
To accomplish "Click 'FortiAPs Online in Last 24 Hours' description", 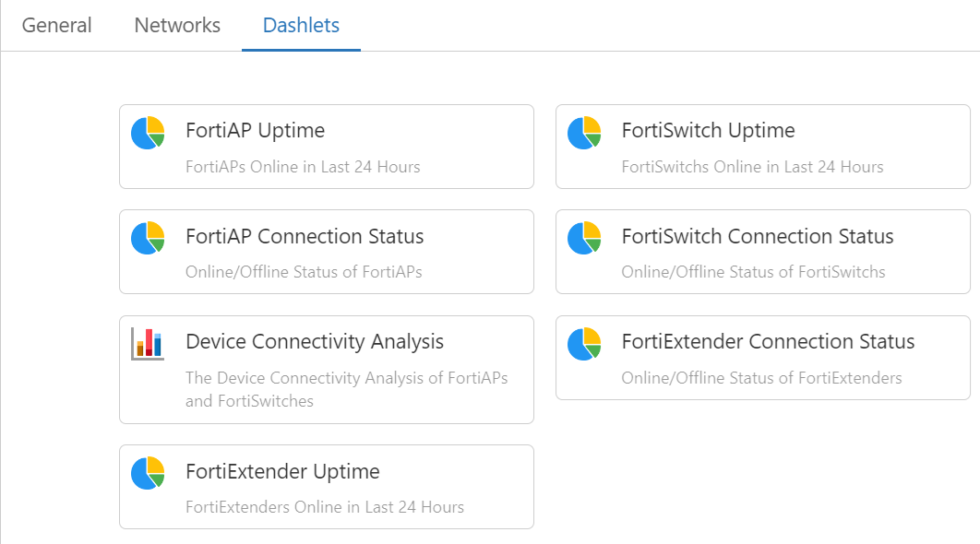I will click(x=303, y=167).
